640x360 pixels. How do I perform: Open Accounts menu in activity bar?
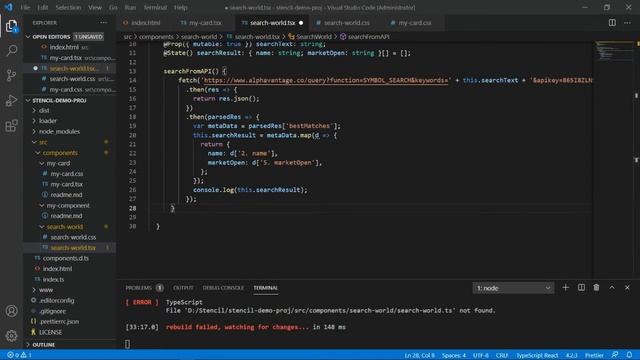pos(11,311)
